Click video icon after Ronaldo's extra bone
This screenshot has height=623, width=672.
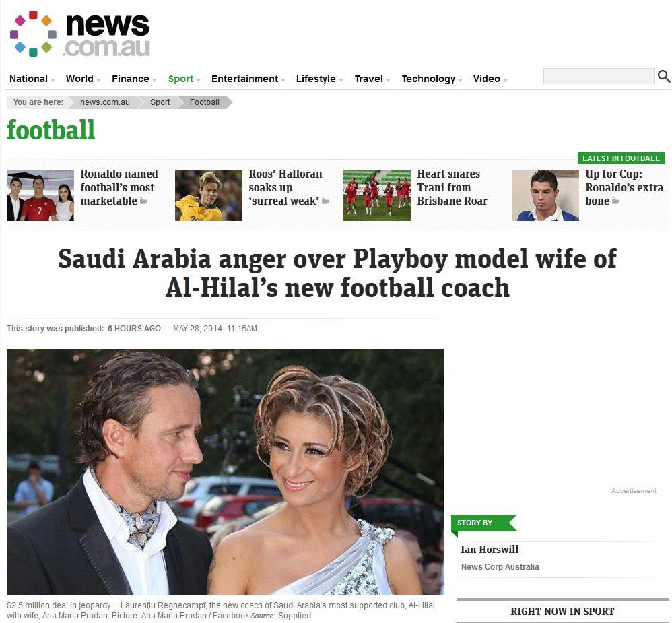click(x=616, y=201)
